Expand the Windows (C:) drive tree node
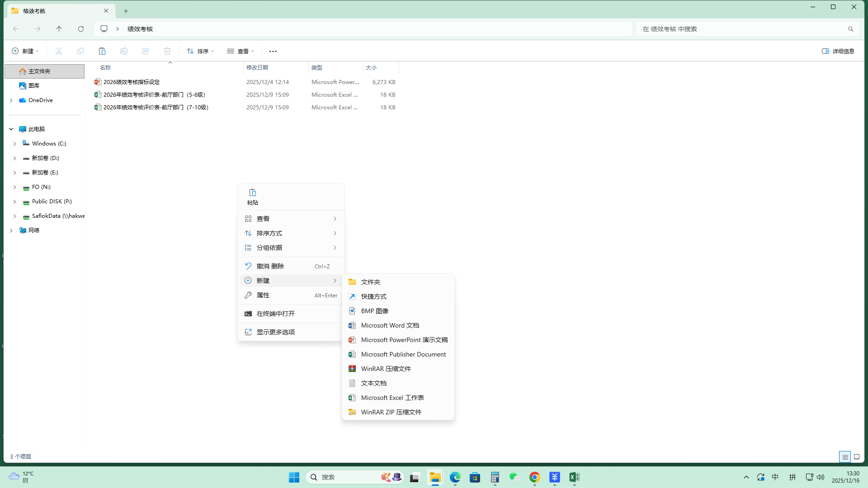 click(15, 144)
